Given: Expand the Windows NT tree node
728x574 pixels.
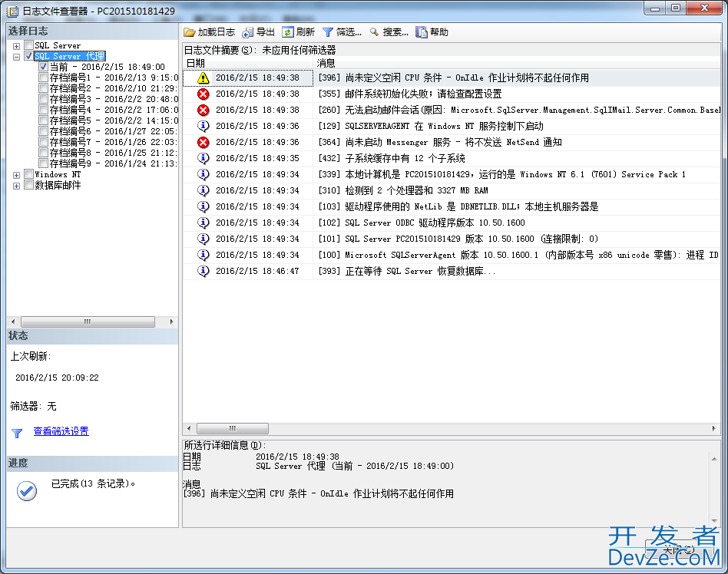Looking at the screenshot, I should 16,175.
